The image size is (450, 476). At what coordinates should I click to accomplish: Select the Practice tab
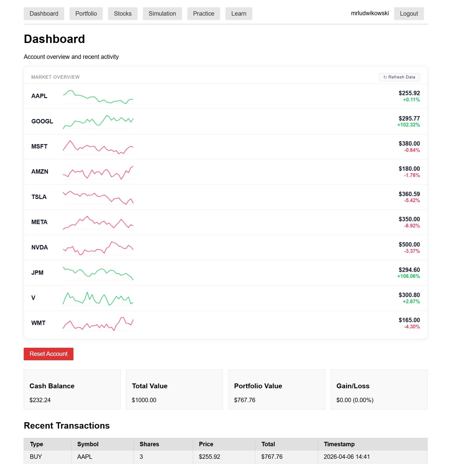click(x=203, y=14)
